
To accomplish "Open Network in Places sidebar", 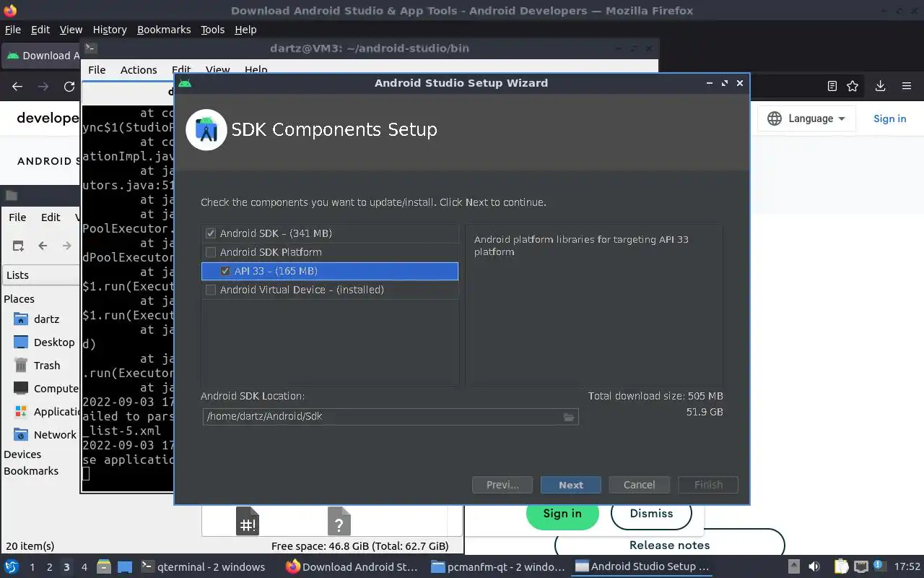I will (45, 434).
